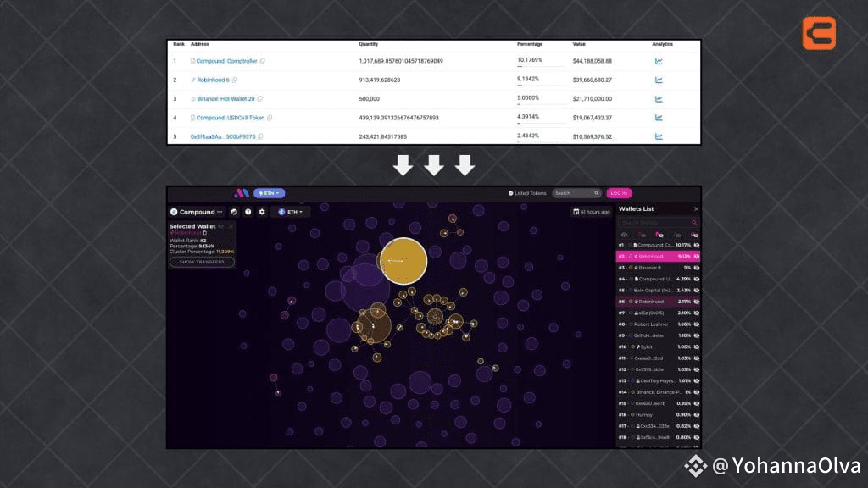Screen dimensions: 868x488
Task: Select #18 wallet row showing 0.80%
Action: 658,438
